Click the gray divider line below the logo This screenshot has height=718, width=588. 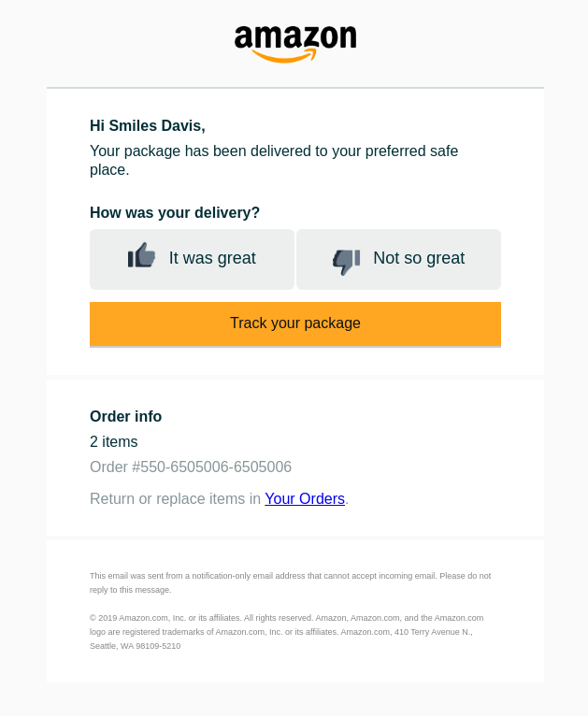(294, 88)
